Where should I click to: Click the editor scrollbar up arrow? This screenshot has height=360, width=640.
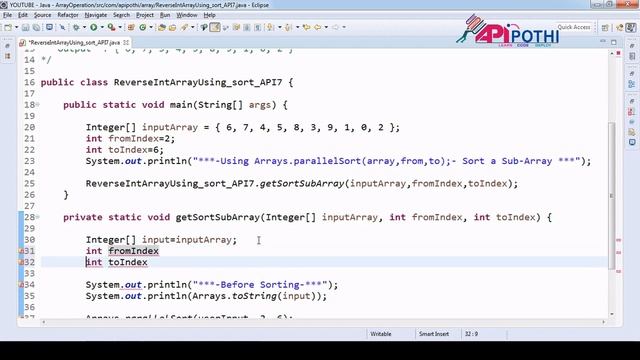pyautogui.click(x=611, y=53)
